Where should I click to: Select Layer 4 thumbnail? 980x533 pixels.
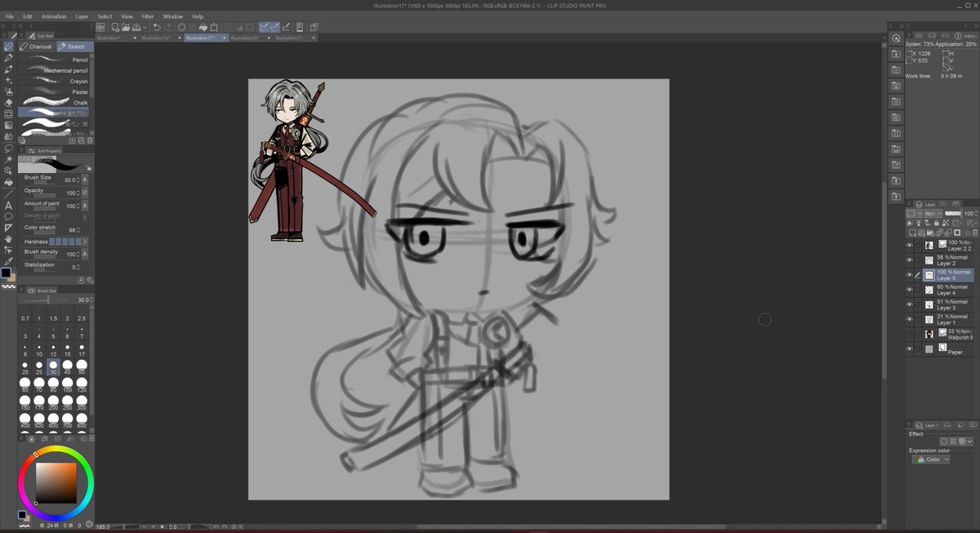pyautogui.click(x=929, y=289)
